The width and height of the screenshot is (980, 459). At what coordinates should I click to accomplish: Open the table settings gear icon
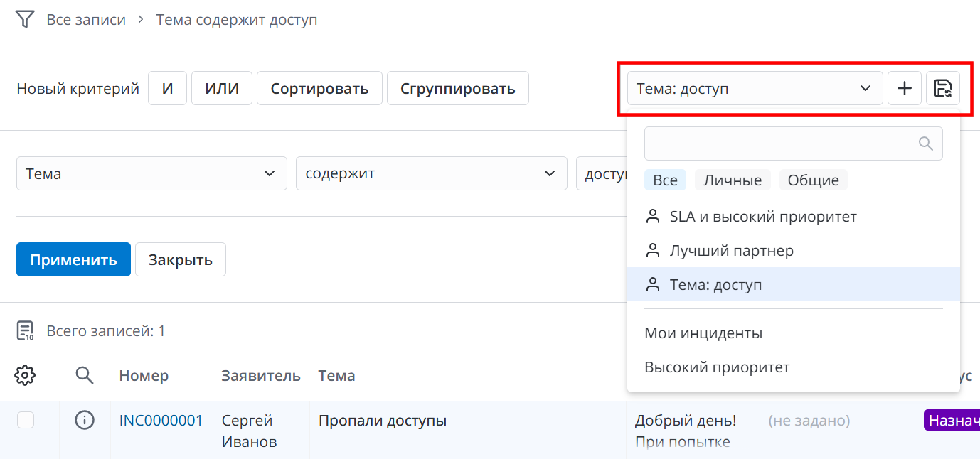coord(25,375)
